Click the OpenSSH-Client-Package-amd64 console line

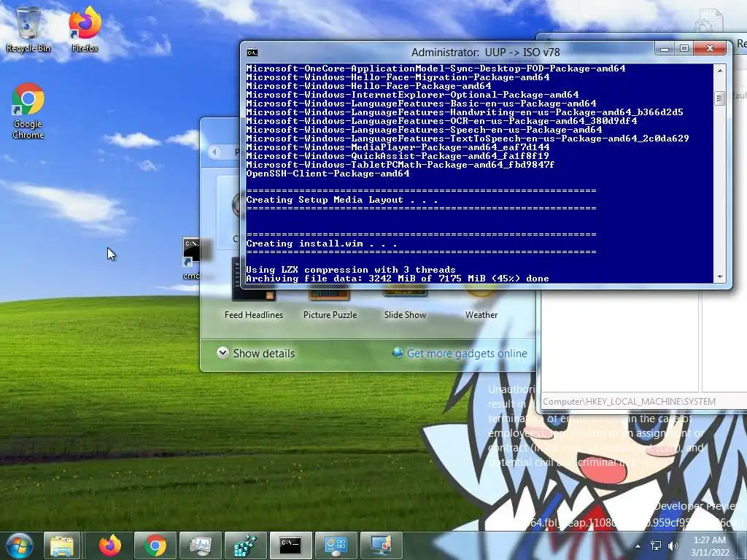(328, 174)
